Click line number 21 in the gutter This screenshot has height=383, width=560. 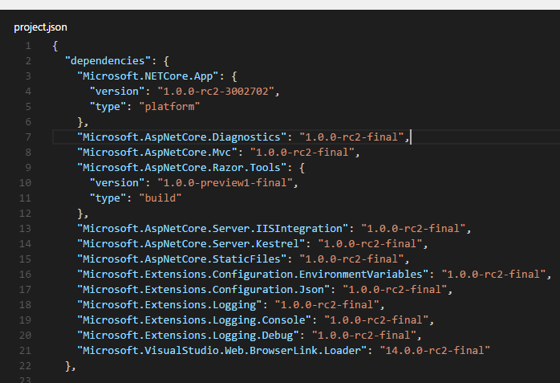pos(25,350)
